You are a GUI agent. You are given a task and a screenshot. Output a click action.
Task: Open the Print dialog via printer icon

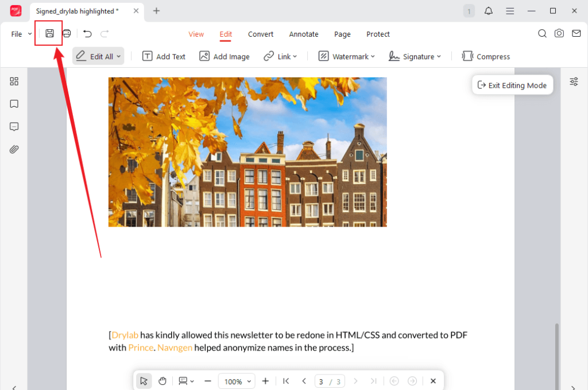coord(67,33)
